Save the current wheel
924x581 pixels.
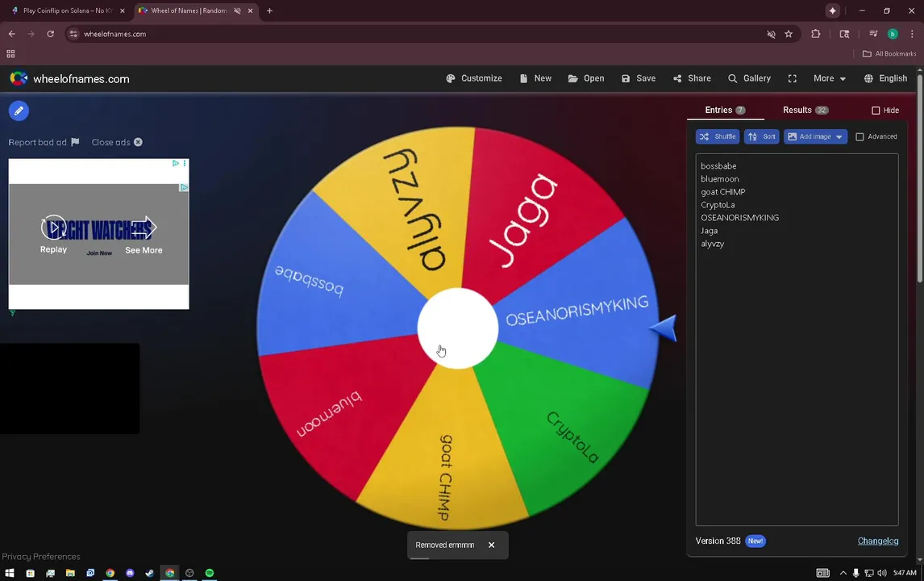click(639, 78)
